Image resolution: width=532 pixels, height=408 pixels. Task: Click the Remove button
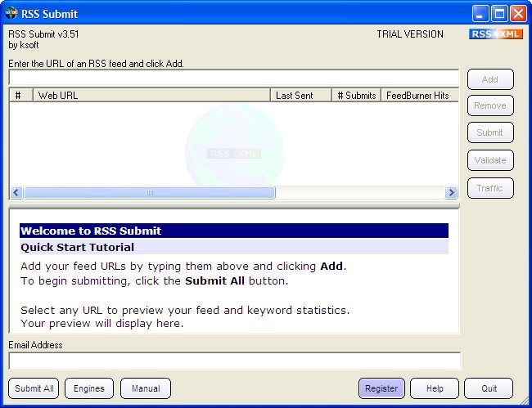pyautogui.click(x=490, y=105)
